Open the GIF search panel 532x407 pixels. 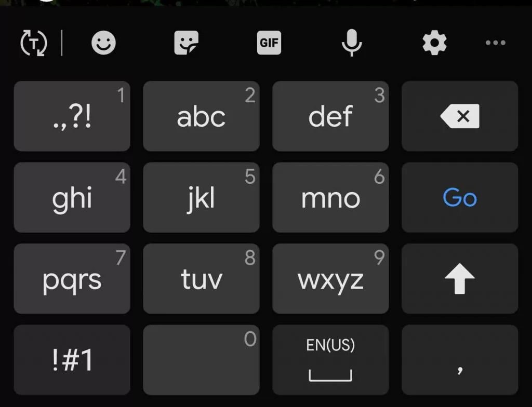269,43
